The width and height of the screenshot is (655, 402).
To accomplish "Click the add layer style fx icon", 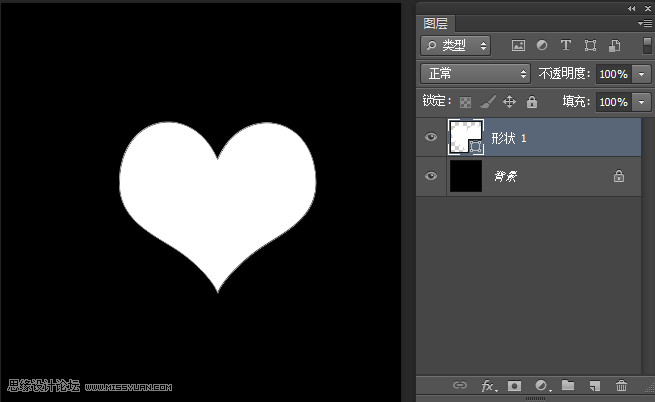I will point(489,385).
